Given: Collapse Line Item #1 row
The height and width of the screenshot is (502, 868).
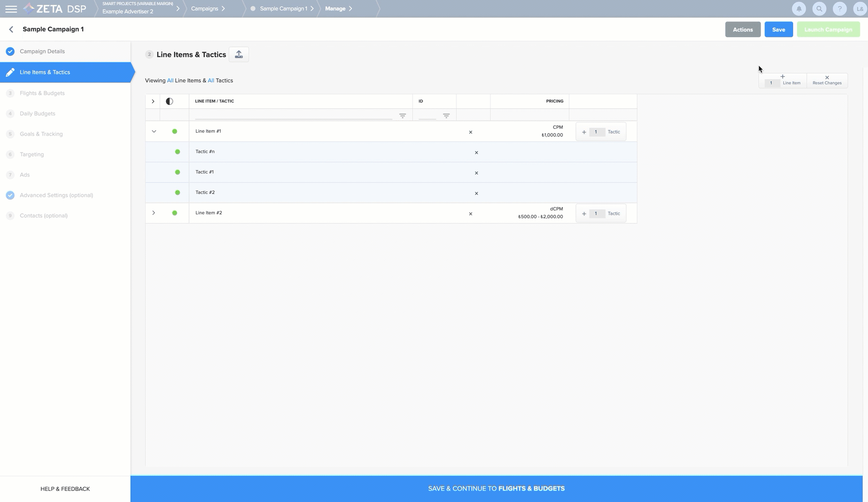Looking at the screenshot, I should click(x=154, y=131).
